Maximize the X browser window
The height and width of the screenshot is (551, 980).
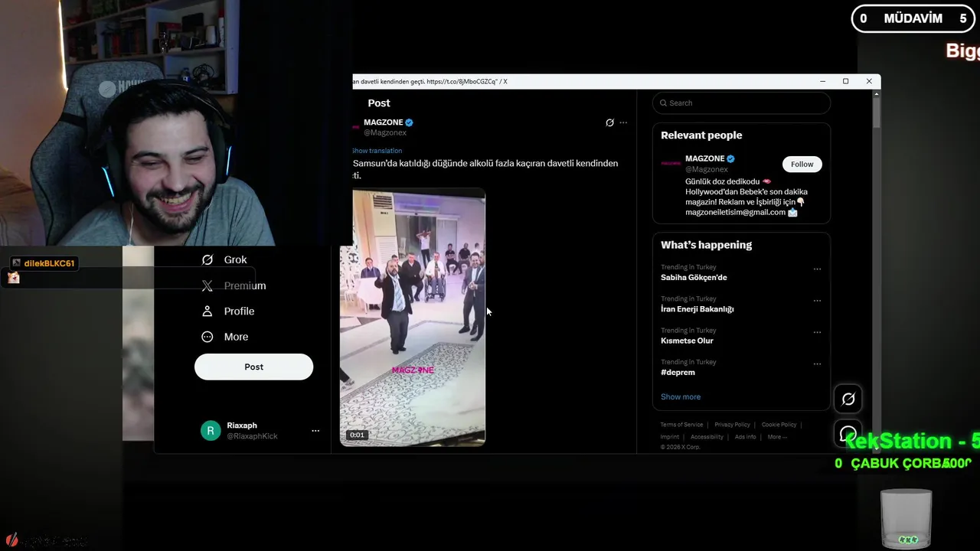click(845, 81)
